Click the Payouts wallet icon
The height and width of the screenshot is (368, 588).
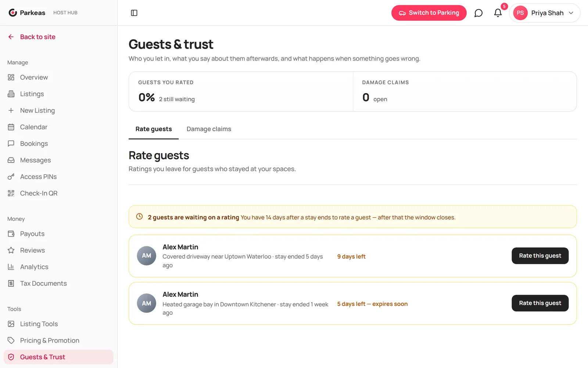11,234
